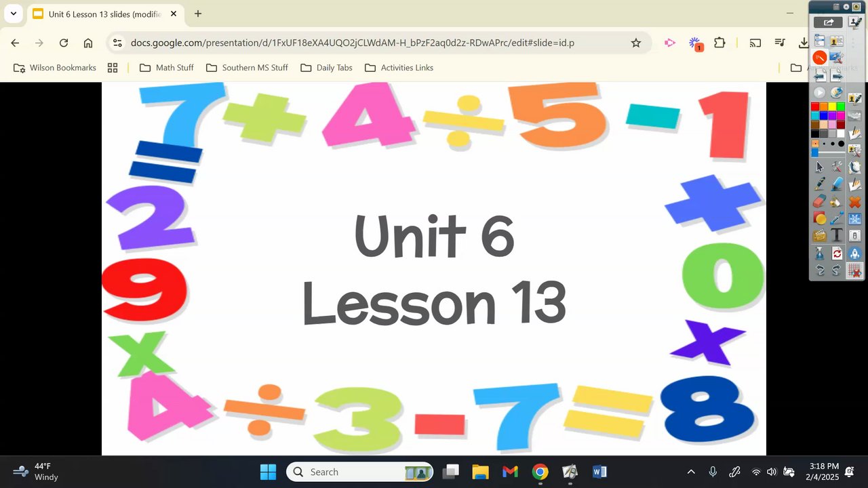Click the browser Home button
This screenshot has width=868, height=488.
click(x=88, y=43)
